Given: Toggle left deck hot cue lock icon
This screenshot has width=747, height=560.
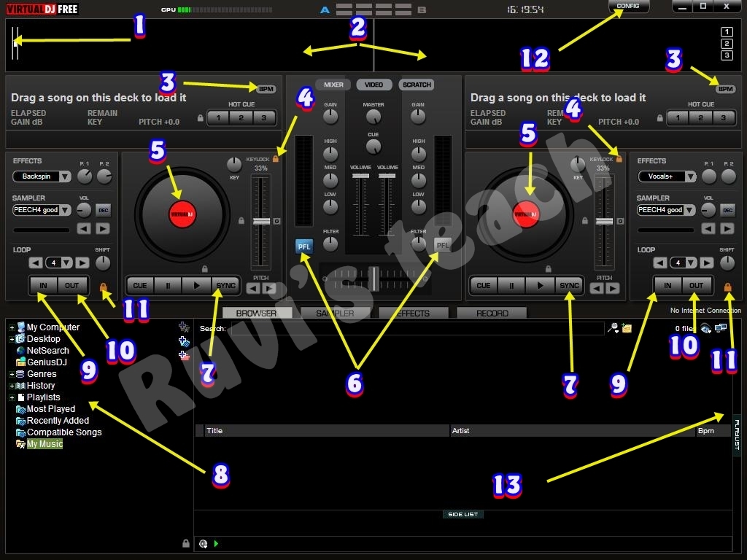Looking at the screenshot, I should (201, 117).
